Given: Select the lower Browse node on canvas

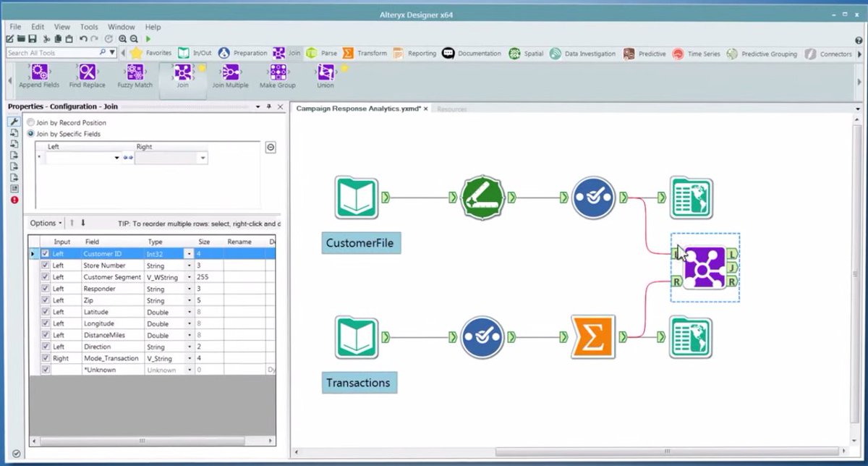Looking at the screenshot, I should [x=691, y=337].
